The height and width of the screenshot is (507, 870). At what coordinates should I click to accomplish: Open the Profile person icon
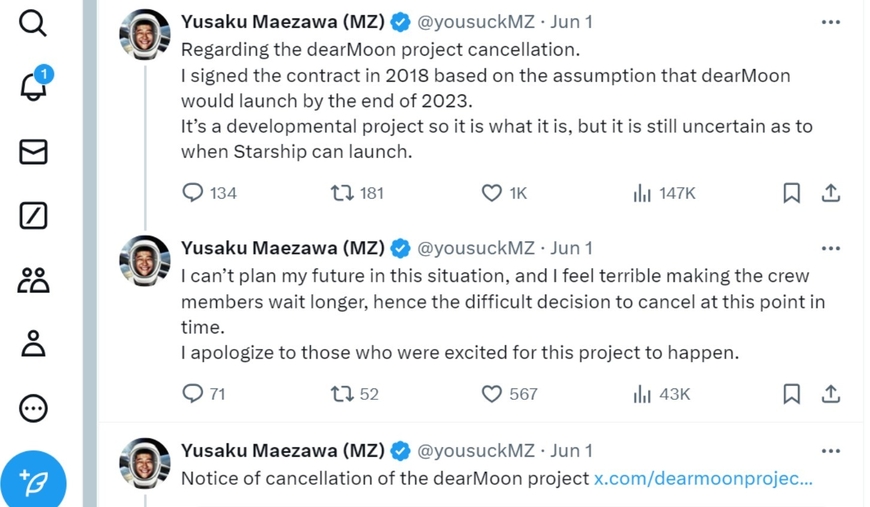tap(33, 343)
